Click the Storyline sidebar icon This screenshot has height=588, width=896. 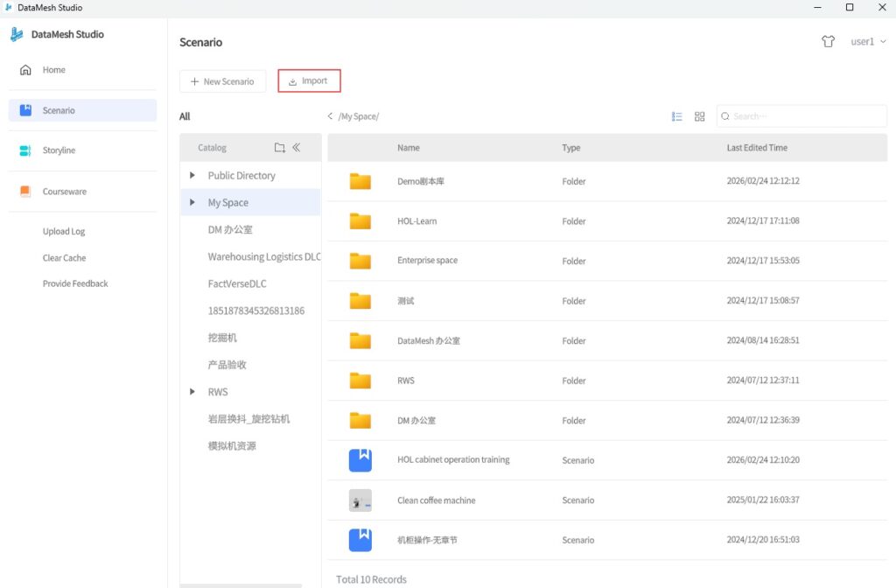tap(25, 150)
